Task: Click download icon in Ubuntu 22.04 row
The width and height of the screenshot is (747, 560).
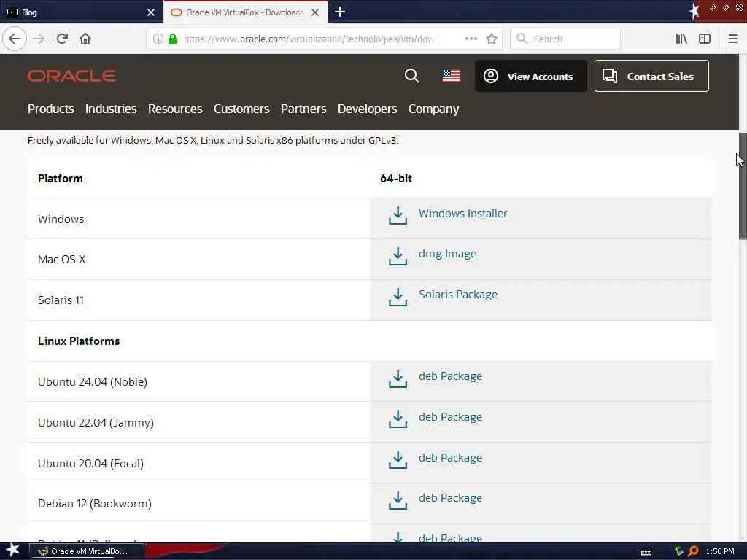Action: (x=398, y=419)
